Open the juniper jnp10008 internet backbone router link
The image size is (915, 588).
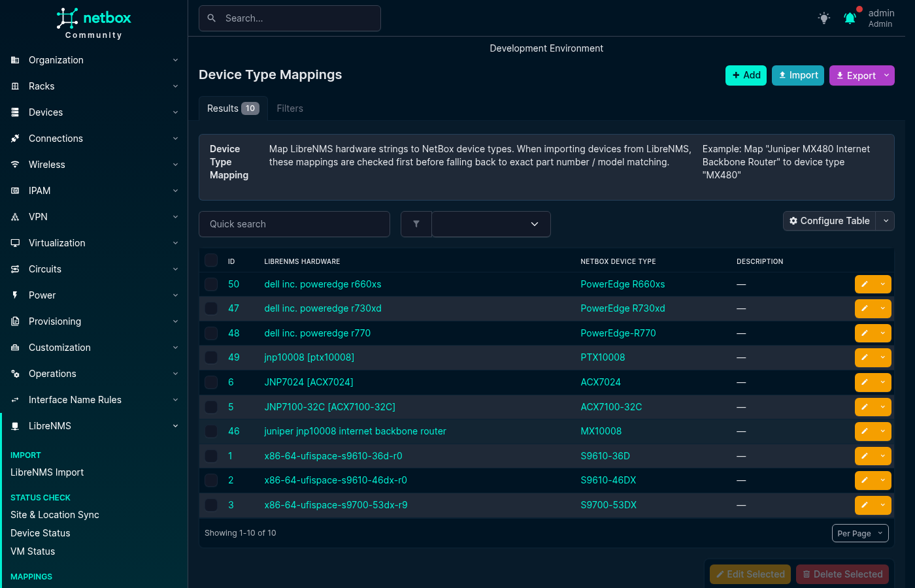(356, 431)
